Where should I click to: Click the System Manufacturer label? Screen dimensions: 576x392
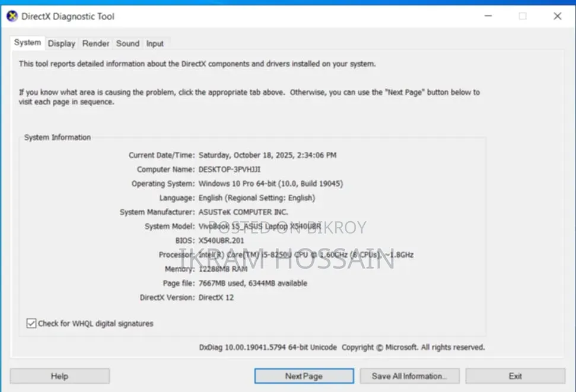[157, 212]
